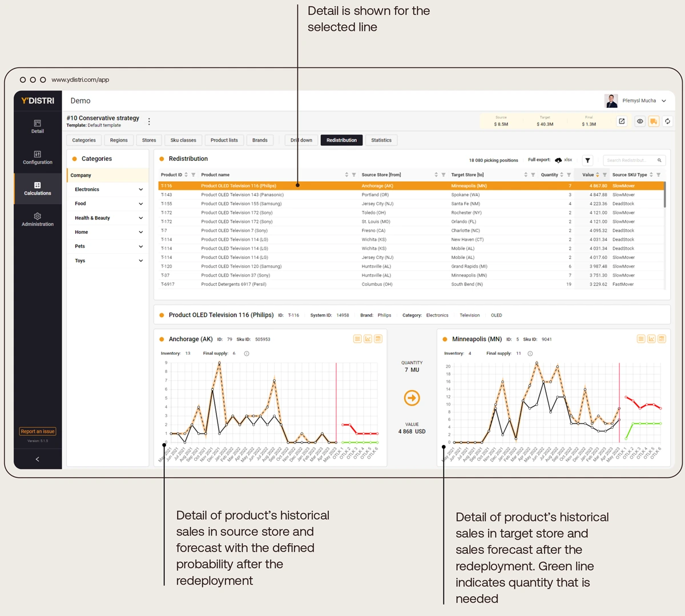685x616 pixels.
Task: Switch the Minneapolis panel to list view
Action: pyautogui.click(x=641, y=339)
